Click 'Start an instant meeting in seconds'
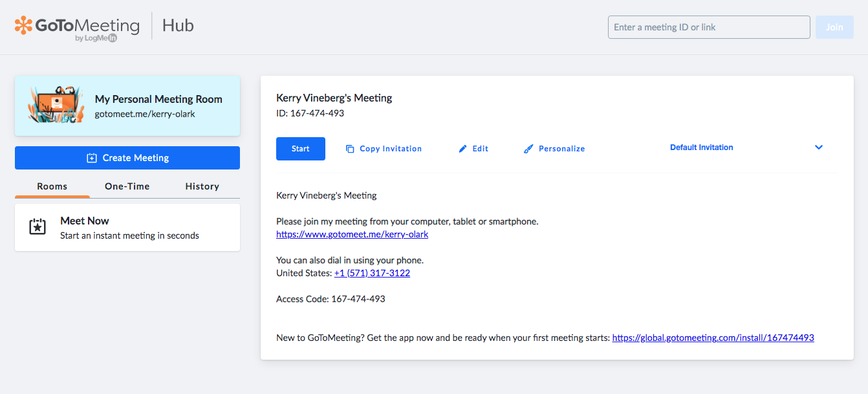This screenshot has height=394, width=868. [129, 235]
